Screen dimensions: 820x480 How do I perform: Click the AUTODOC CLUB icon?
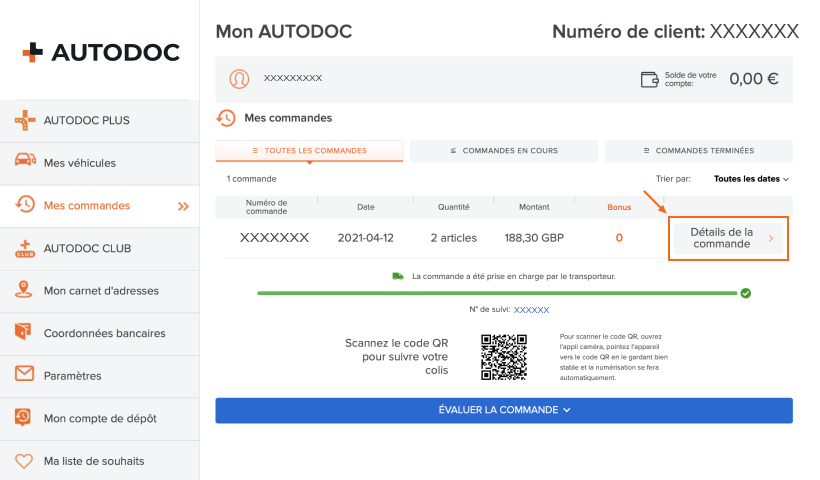coord(25,248)
